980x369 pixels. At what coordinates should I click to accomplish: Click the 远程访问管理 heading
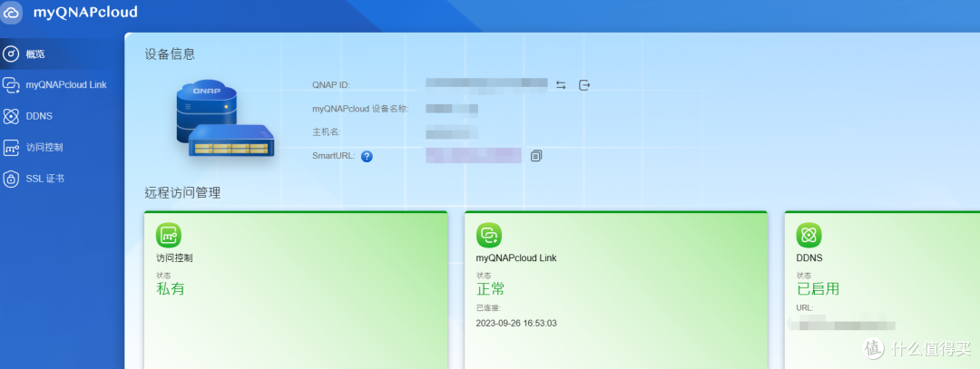(182, 193)
